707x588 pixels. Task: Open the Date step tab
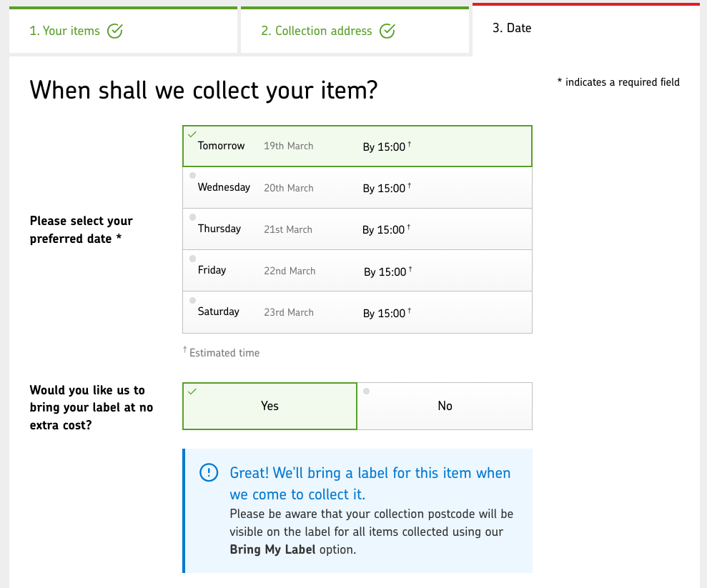coord(511,29)
